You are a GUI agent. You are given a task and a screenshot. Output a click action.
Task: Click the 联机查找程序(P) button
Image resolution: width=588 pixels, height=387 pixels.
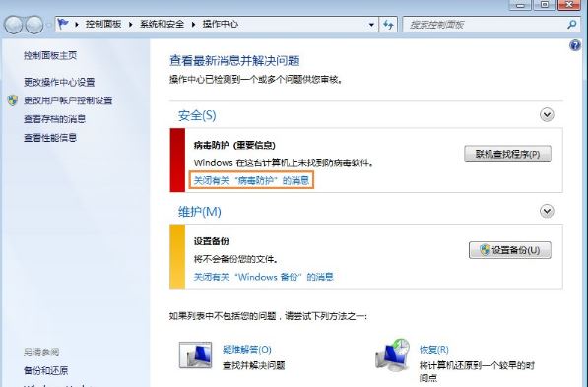(508, 154)
